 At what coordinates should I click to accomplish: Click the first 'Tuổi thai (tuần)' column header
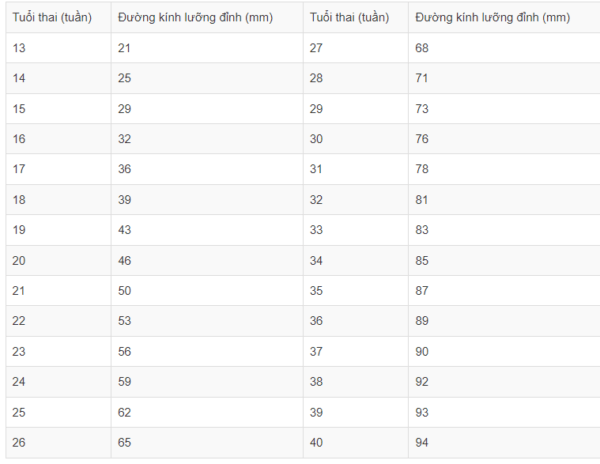point(59,17)
